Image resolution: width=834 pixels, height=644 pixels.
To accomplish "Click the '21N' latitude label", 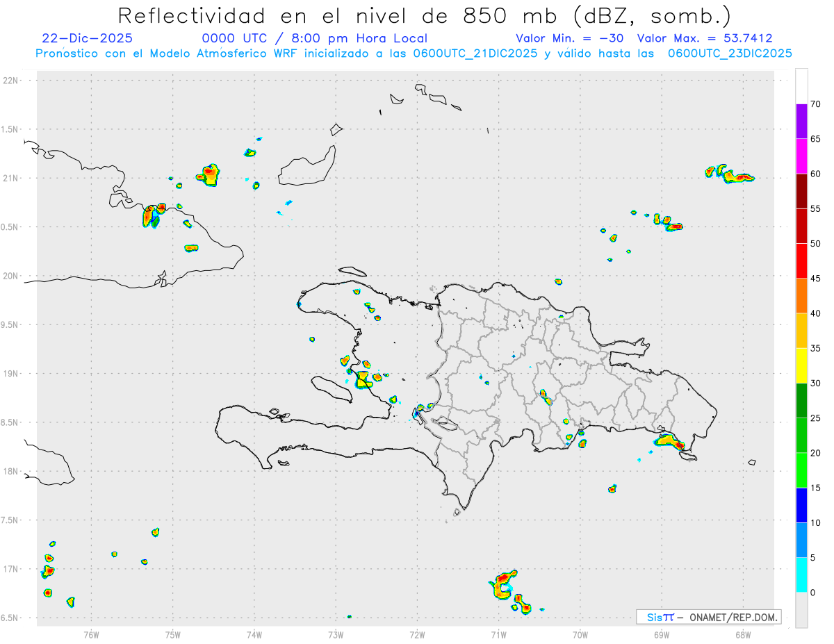I will 12,178.
